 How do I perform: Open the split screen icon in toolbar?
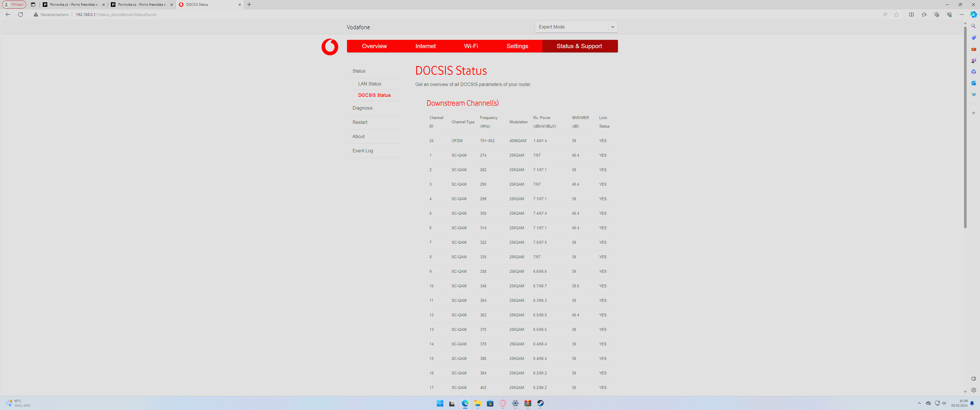coord(911,15)
